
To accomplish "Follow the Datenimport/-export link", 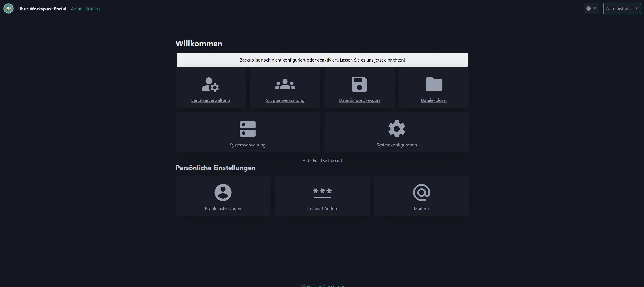I will 359,100.
